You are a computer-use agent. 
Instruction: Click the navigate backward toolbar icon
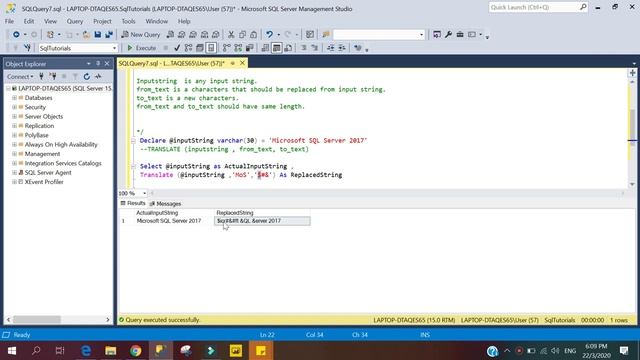point(16,35)
